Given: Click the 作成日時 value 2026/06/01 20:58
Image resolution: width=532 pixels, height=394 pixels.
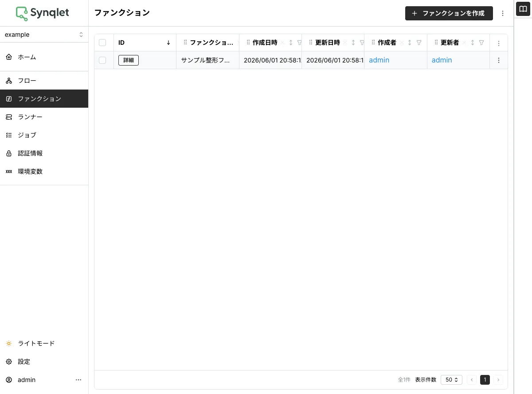Looking at the screenshot, I should pos(272,60).
